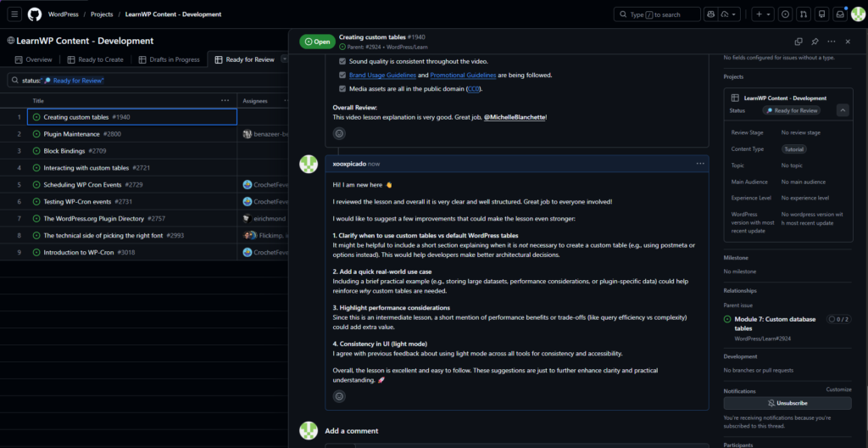Screen dimensions: 868x448
Task: Set Review Stage field value
Action: click(x=800, y=133)
